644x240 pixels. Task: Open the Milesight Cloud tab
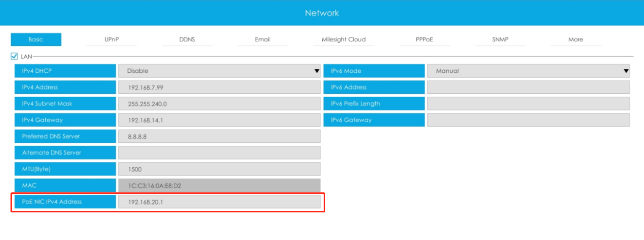pyautogui.click(x=344, y=39)
